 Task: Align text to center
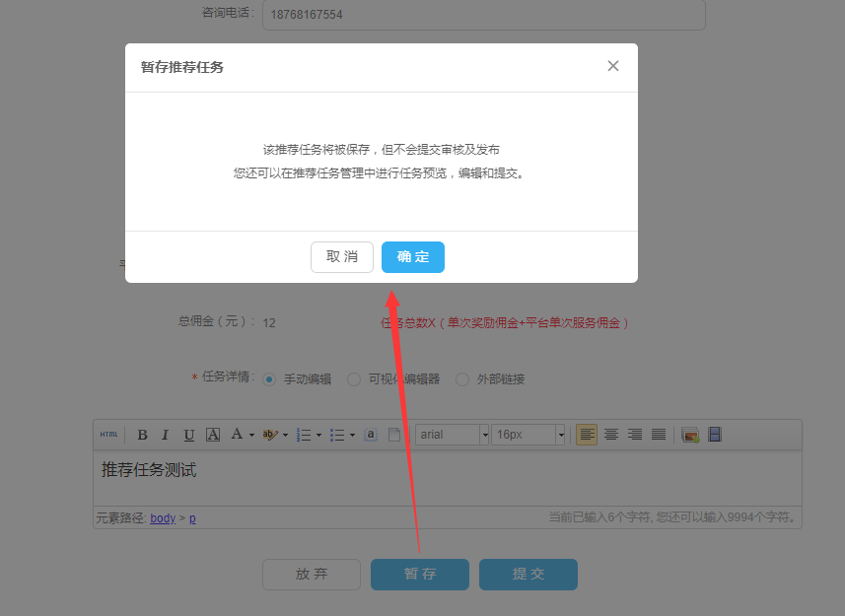[611, 435]
